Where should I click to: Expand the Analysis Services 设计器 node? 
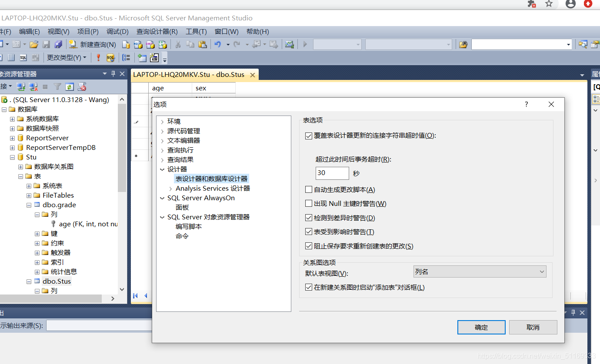pyautogui.click(x=170, y=189)
